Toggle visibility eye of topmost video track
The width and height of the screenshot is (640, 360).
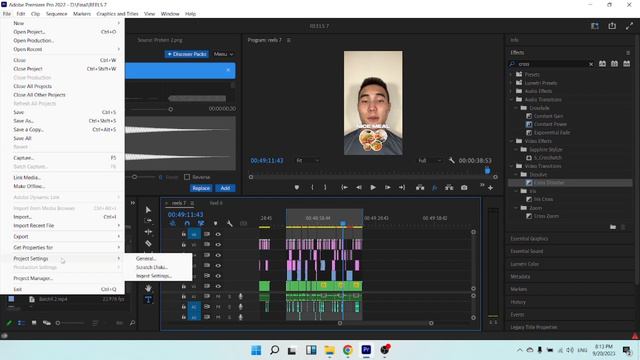pyautogui.click(x=218, y=234)
